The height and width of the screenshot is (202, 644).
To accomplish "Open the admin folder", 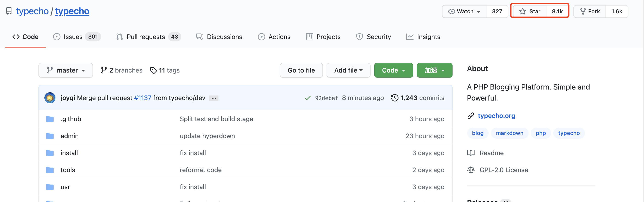I will click(x=69, y=136).
